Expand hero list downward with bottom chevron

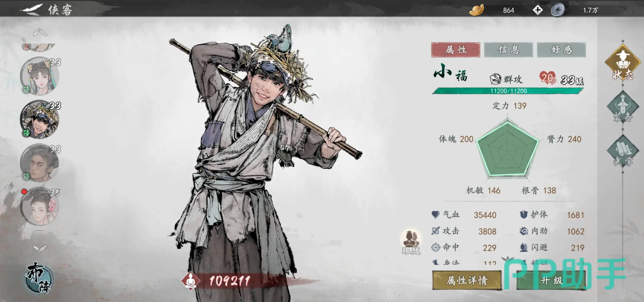[x=40, y=249]
